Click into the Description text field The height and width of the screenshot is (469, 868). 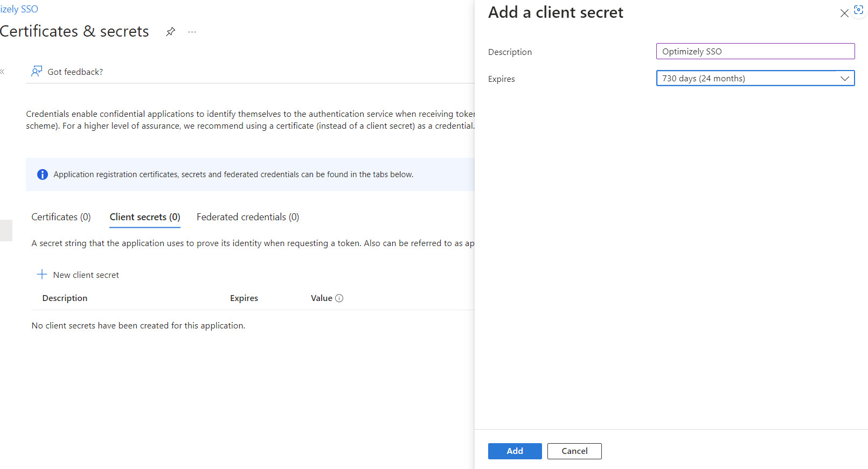tap(755, 52)
